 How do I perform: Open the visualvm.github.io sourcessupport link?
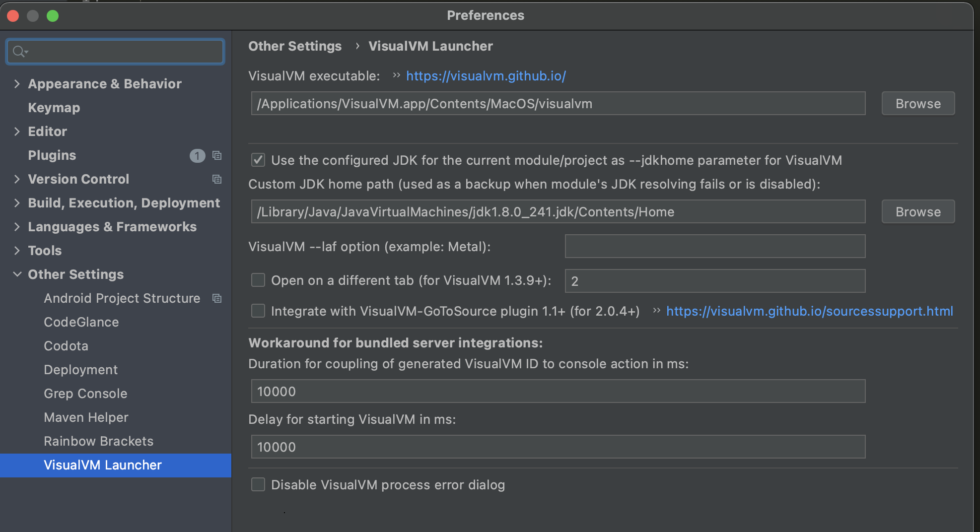click(809, 311)
